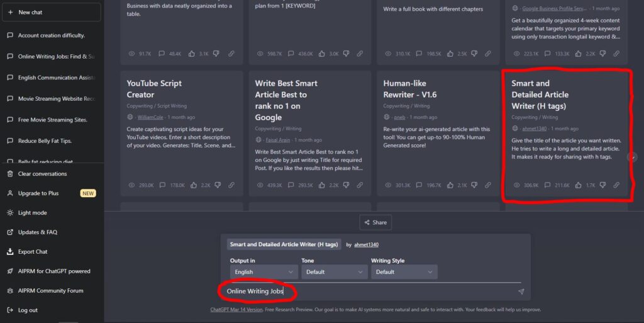644x323 pixels.
Task: Open author pneb's profile link
Action: click(399, 118)
